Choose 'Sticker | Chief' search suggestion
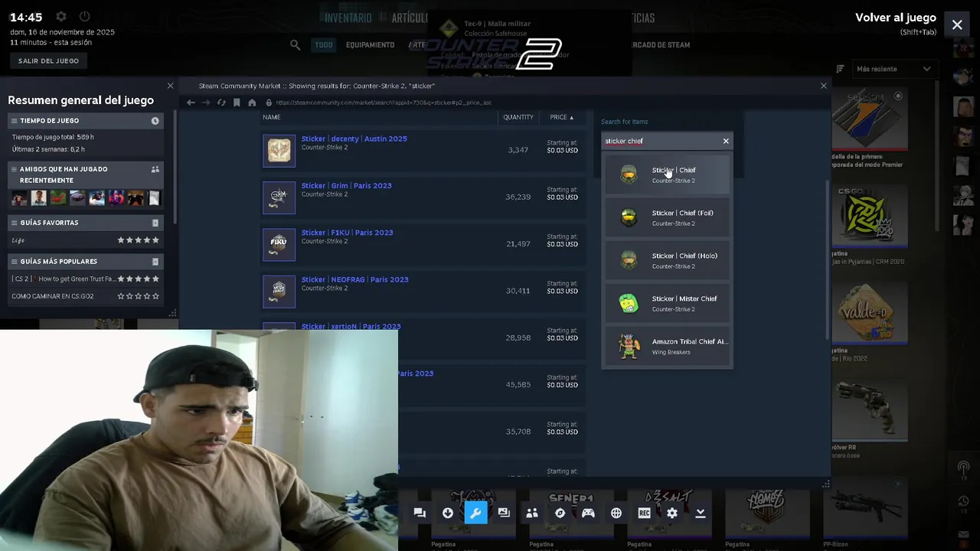 point(667,174)
